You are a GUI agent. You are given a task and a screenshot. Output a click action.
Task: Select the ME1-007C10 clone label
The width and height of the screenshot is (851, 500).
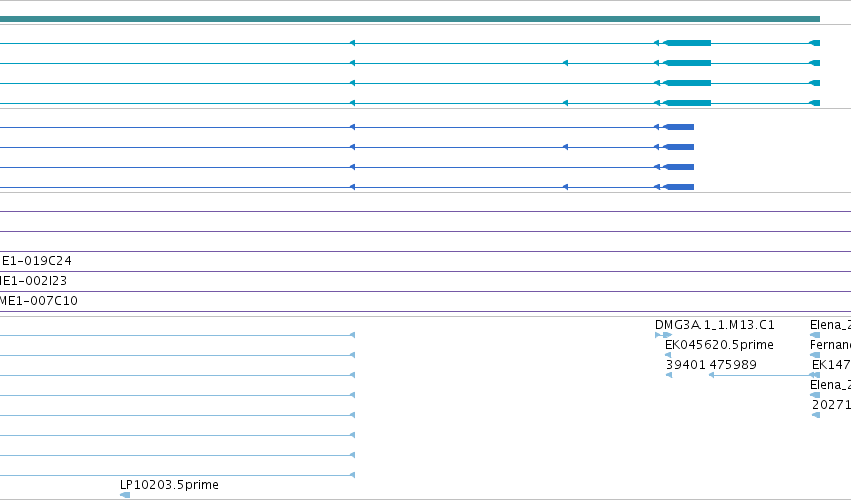pos(39,301)
